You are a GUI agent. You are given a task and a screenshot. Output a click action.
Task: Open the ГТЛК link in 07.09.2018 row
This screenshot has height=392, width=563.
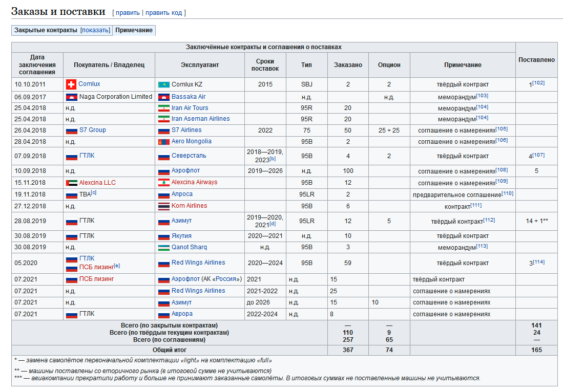[87, 156]
